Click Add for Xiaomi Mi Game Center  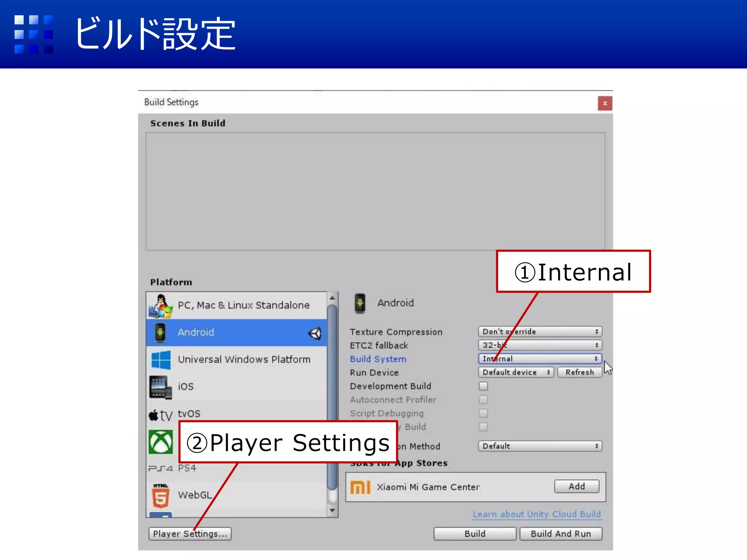pyautogui.click(x=577, y=486)
